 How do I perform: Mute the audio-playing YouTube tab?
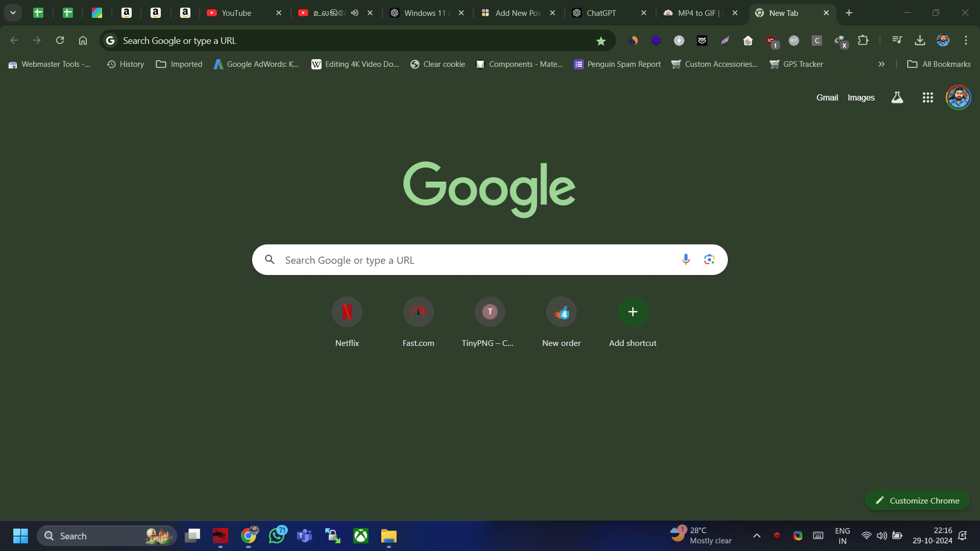tap(355, 13)
